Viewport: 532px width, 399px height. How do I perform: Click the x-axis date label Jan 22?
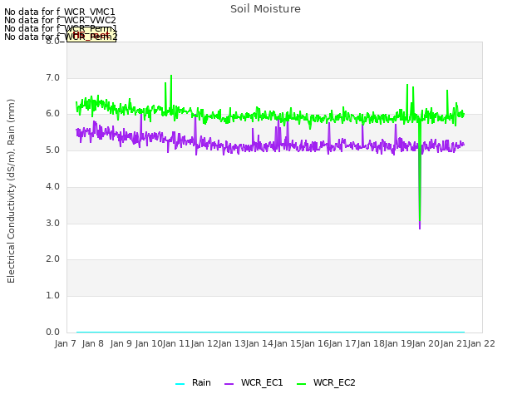point(481,343)
